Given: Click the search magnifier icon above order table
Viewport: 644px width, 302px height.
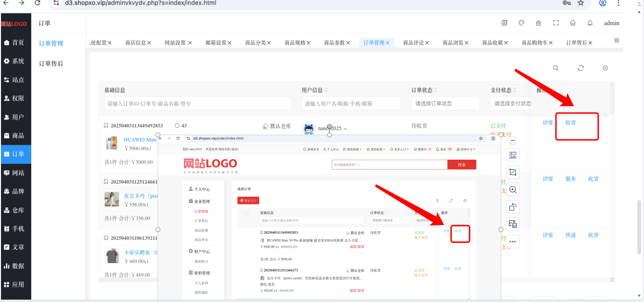Looking at the screenshot, I should 556,68.
